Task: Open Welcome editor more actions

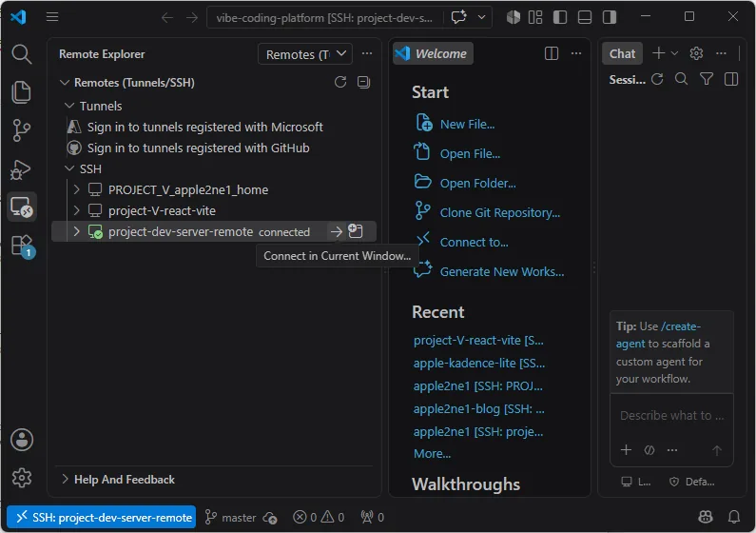Action: tap(576, 53)
